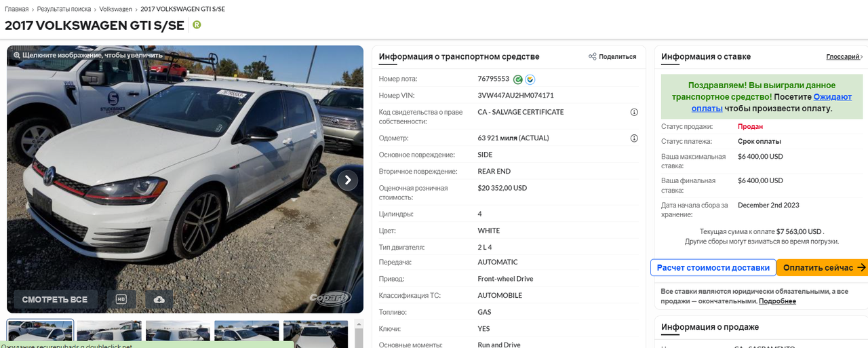Viewport: 868px width, 348px height.
Task: Click СМОТРЕТЬ ВСЕ photos button
Action: [55, 299]
